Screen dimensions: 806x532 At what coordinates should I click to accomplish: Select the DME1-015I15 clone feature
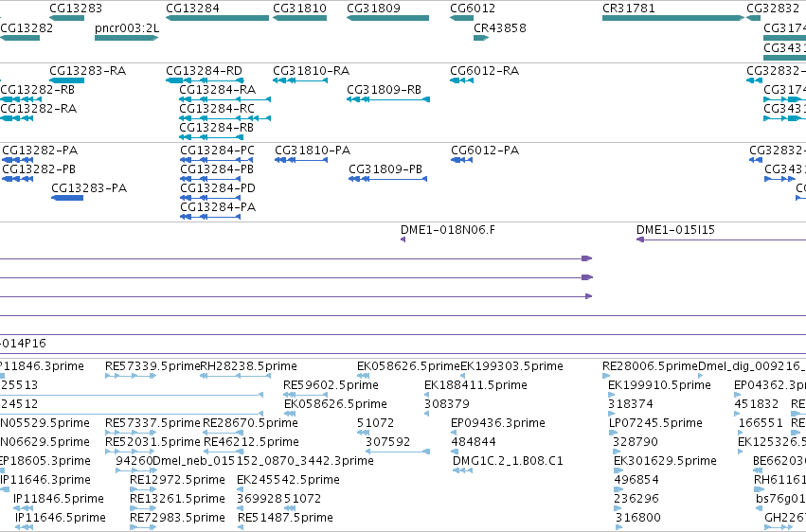(721, 239)
